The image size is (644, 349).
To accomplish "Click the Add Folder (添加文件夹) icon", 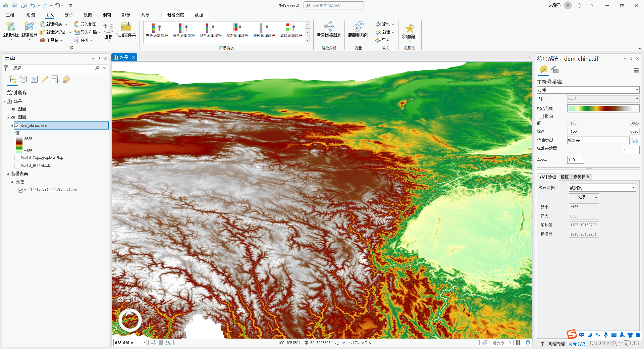I will pos(126,27).
